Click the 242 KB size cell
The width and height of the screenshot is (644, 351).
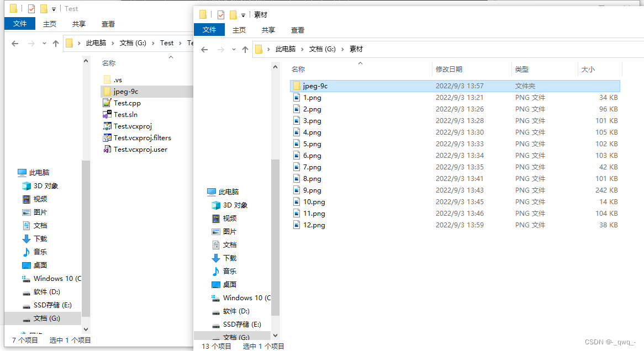(x=606, y=190)
